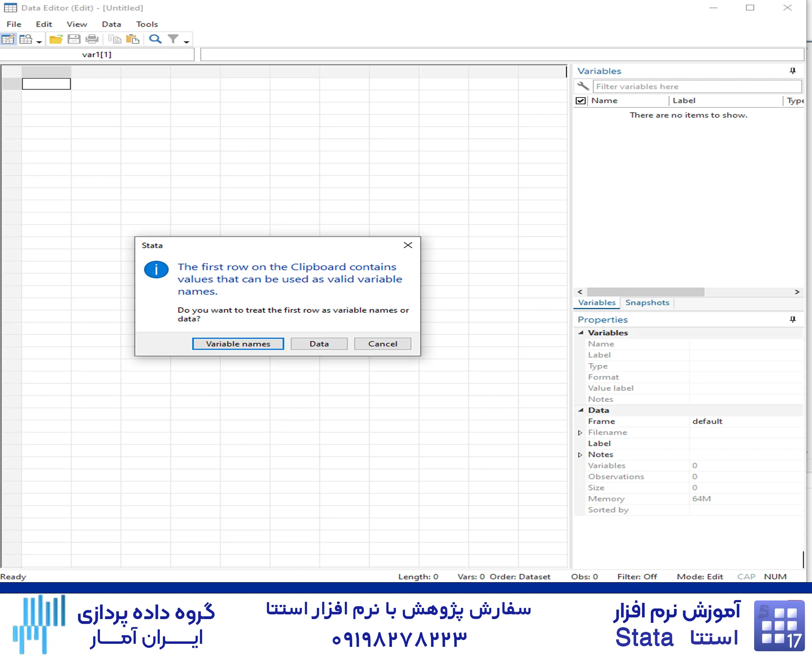
Task: Open a dataset with the folder icon
Action: 55,39
